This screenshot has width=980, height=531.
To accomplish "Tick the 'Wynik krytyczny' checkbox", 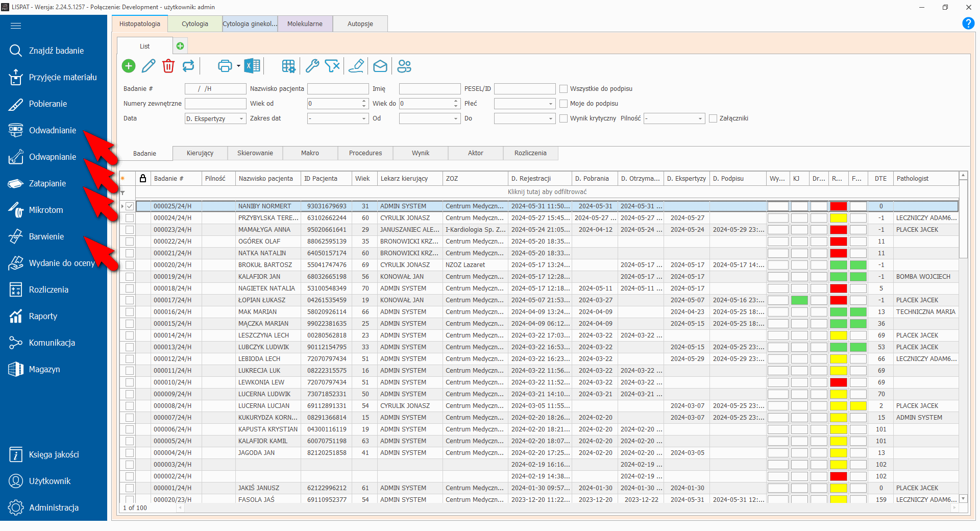I will click(563, 118).
